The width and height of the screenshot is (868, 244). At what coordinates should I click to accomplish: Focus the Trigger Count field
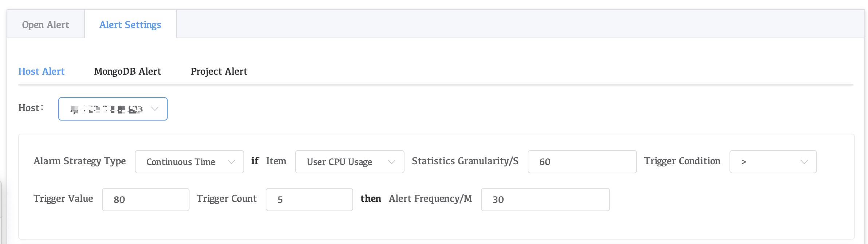pyautogui.click(x=309, y=200)
